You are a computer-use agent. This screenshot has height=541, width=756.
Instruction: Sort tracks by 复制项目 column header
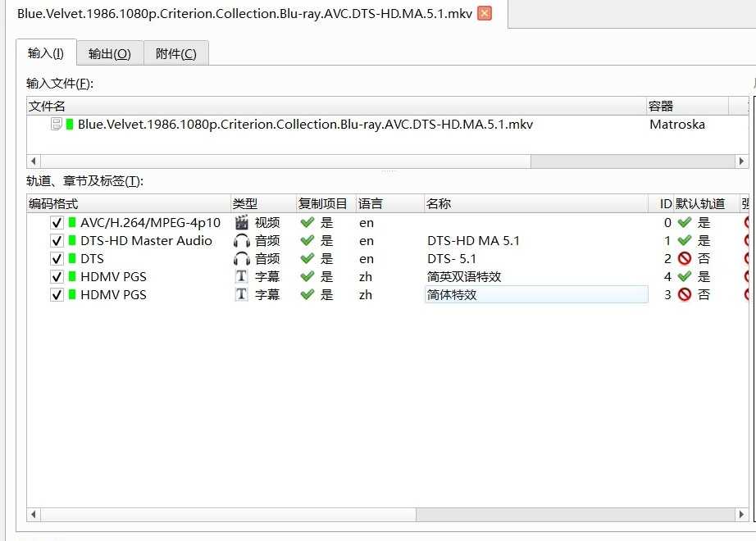[326, 203]
